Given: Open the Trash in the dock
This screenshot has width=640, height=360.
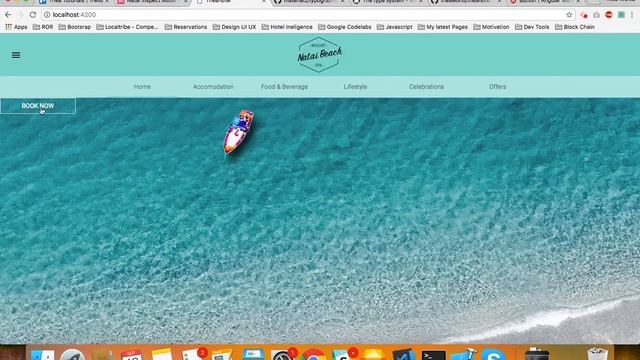Looking at the screenshot, I should pos(597,354).
